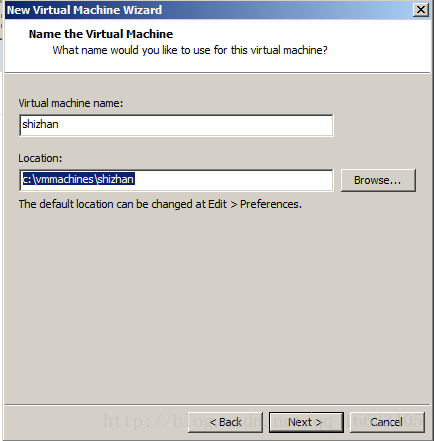Click the highlighted c:\vmmachines\shizhan path text

tap(78, 179)
